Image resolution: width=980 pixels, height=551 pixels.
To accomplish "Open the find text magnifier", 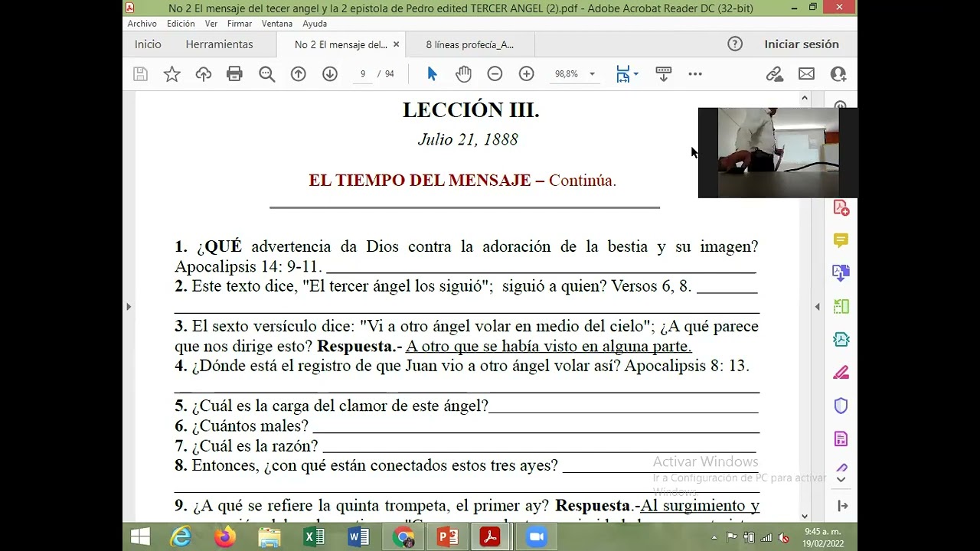I will click(266, 74).
